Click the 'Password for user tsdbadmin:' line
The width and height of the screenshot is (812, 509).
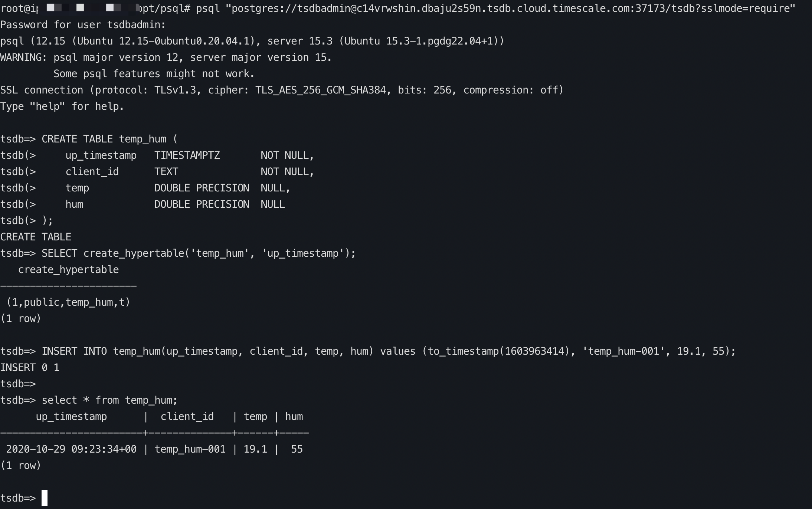tap(83, 25)
